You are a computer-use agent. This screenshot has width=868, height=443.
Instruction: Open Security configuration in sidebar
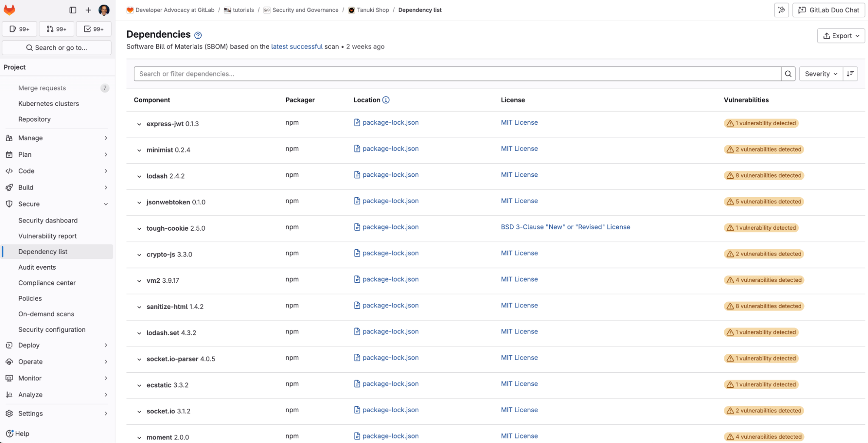(57, 330)
